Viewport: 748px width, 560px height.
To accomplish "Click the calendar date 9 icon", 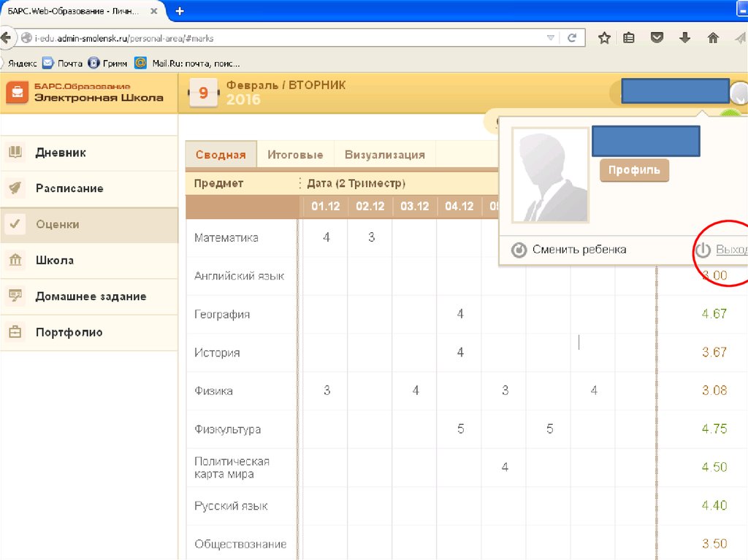I will [x=203, y=93].
